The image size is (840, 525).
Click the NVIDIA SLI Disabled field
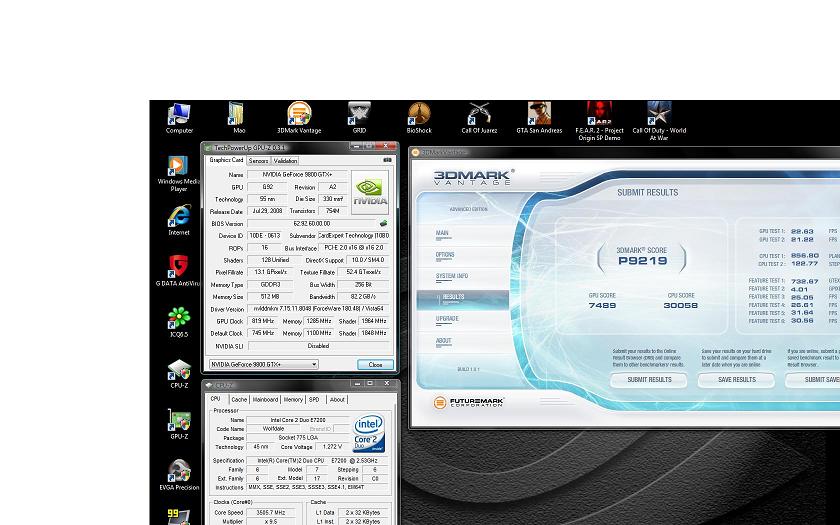click(x=318, y=346)
